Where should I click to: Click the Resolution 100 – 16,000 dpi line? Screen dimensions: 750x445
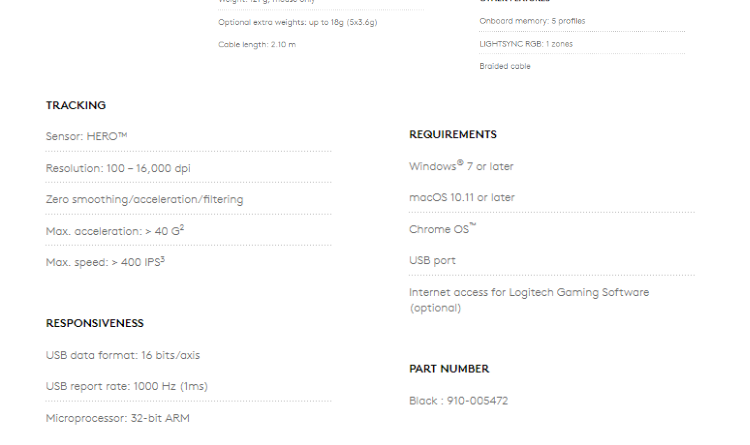pos(118,168)
